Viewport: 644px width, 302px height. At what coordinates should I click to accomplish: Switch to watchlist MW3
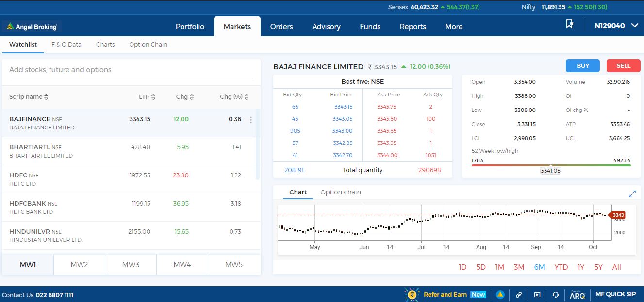pyautogui.click(x=131, y=265)
